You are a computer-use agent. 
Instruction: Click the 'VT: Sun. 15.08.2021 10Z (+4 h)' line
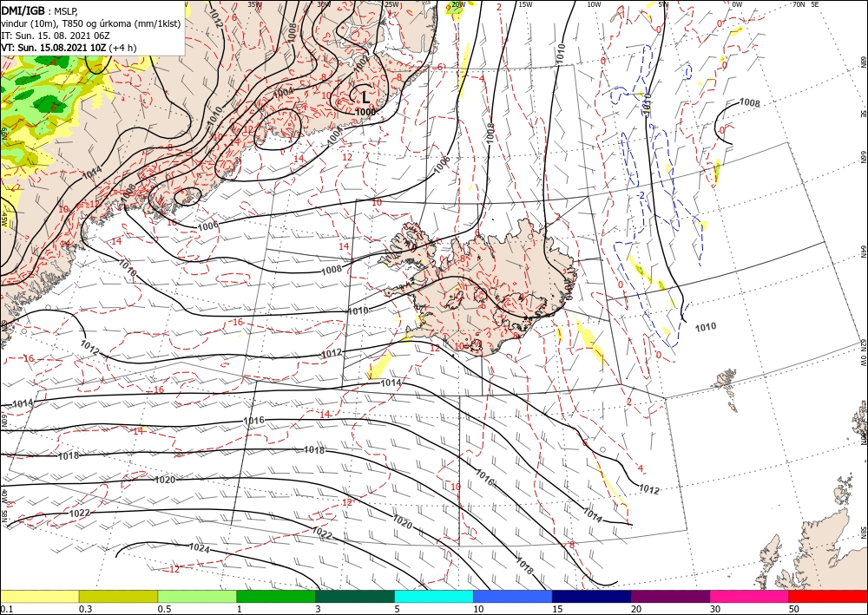pos(69,48)
